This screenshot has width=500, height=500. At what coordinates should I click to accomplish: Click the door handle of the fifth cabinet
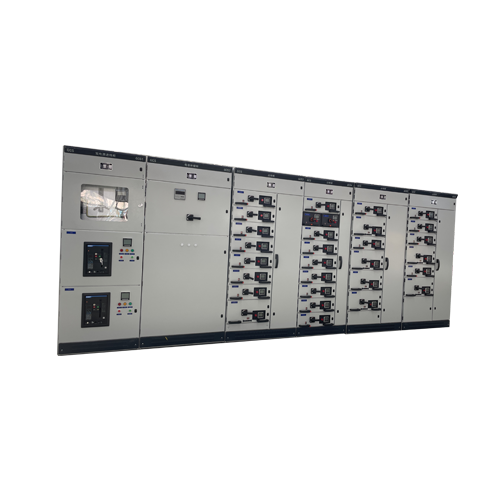point(386,263)
